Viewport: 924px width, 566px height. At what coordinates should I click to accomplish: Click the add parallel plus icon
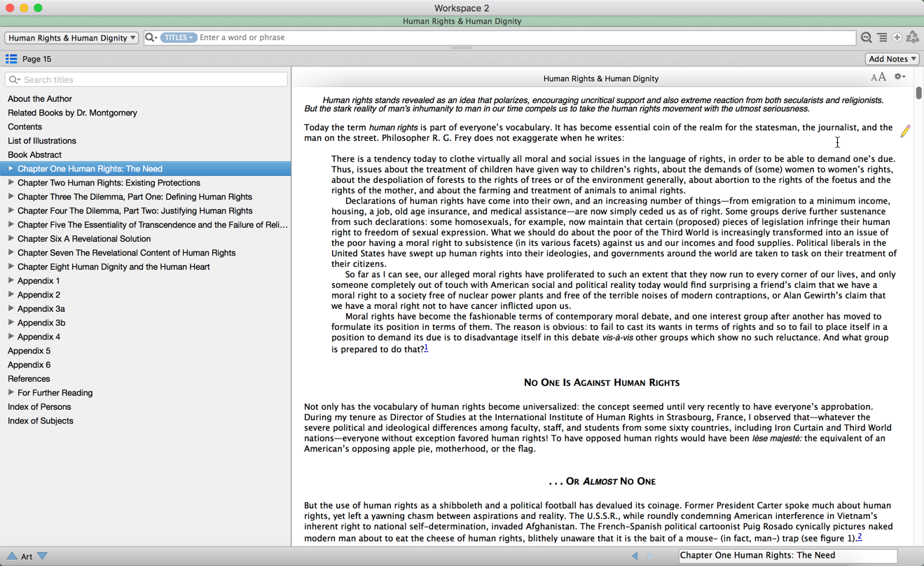point(897,38)
